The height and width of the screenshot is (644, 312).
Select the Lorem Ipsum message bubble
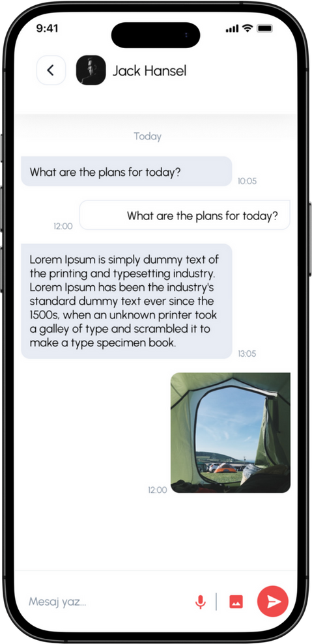pos(126,301)
